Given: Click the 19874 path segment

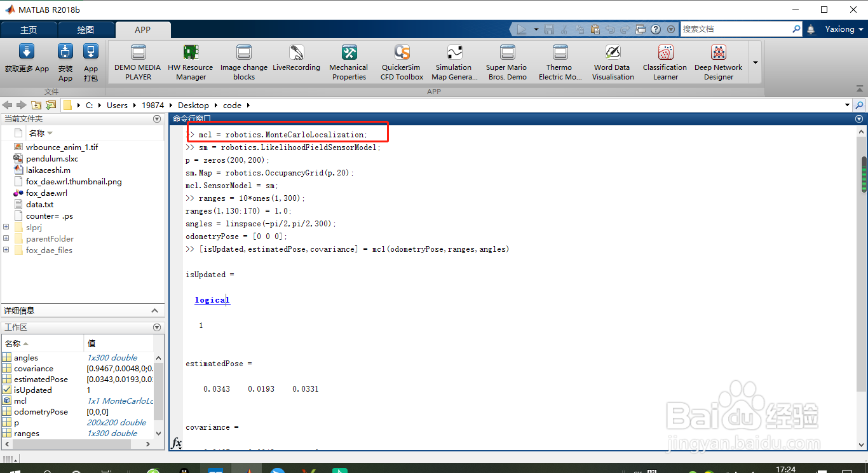Looking at the screenshot, I should (x=153, y=105).
